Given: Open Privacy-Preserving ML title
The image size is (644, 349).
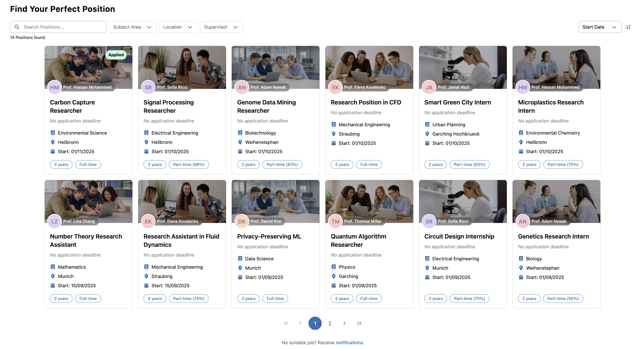Looking at the screenshot, I should click(269, 237).
